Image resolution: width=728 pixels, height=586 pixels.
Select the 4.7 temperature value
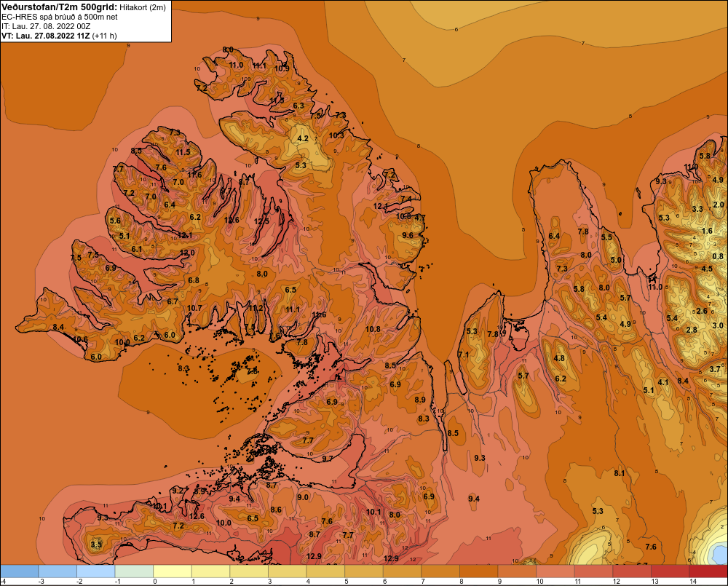tap(420, 218)
